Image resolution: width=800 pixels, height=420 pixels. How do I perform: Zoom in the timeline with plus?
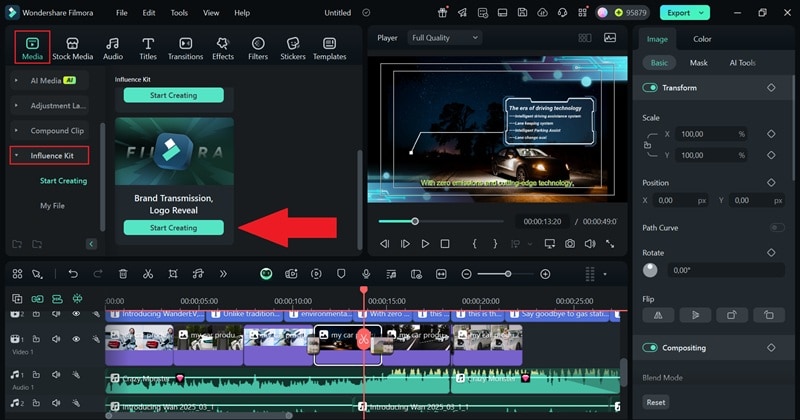pyautogui.click(x=545, y=274)
